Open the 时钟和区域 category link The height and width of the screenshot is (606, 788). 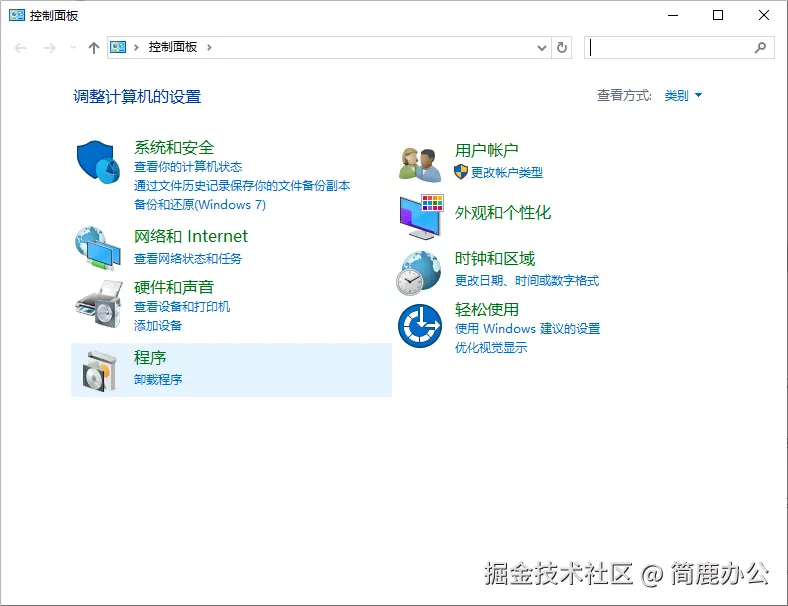(x=495, y=258)
